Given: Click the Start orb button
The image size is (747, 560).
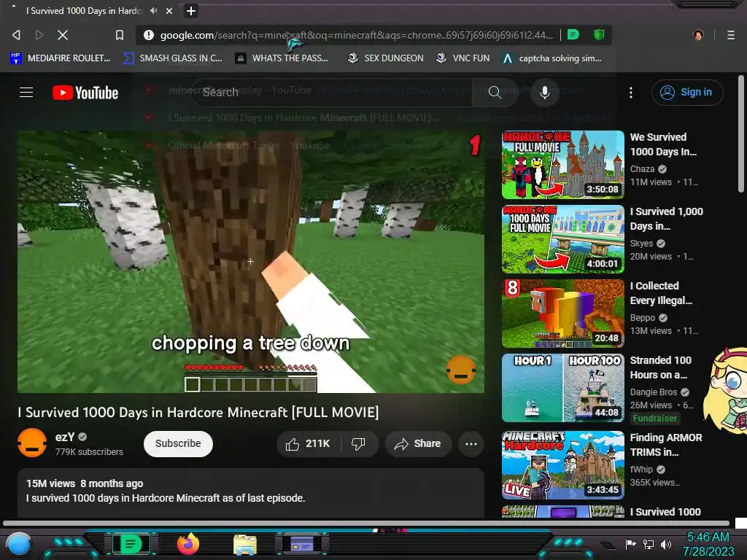Looking at the screenshot, I should point(18,544).
